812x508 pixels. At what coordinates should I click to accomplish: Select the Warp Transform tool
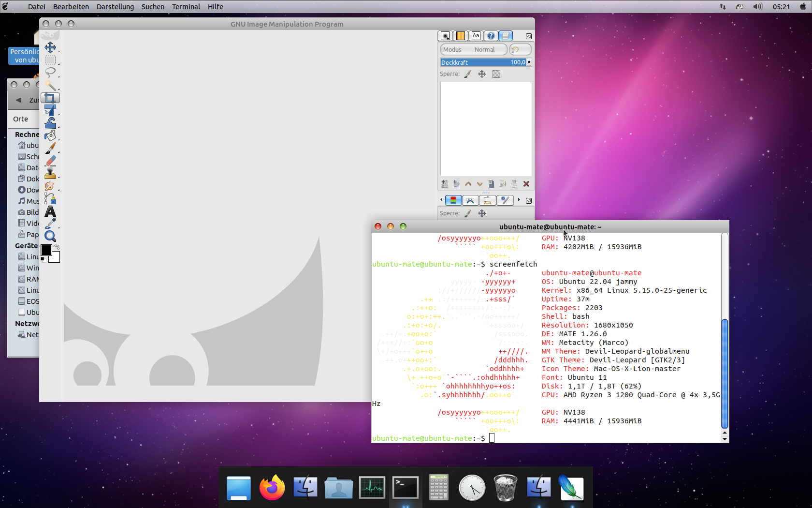[x=50, y=123]
